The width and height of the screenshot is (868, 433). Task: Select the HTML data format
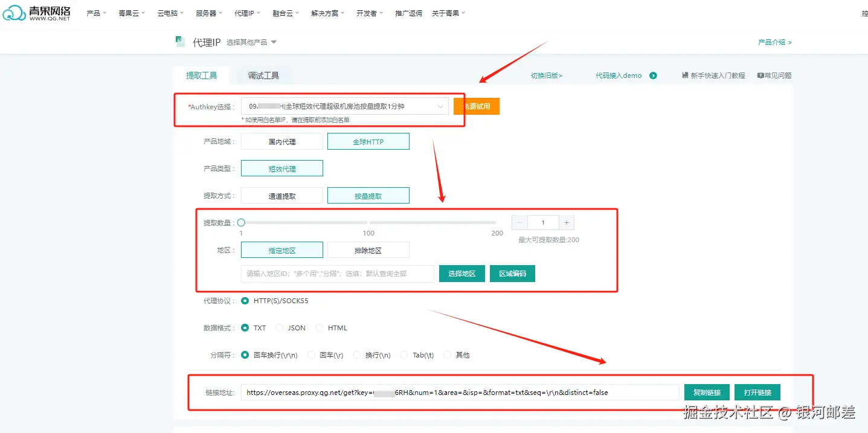pos(320,328)
